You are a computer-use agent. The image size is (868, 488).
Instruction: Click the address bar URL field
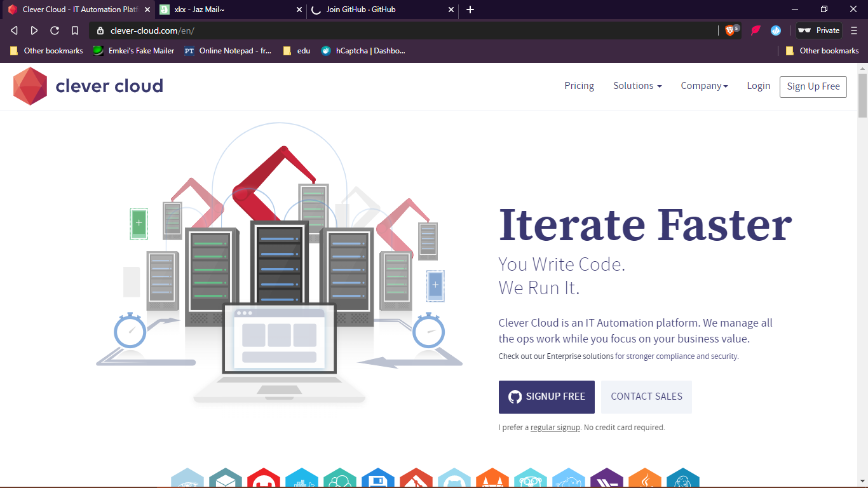[407, 30]
